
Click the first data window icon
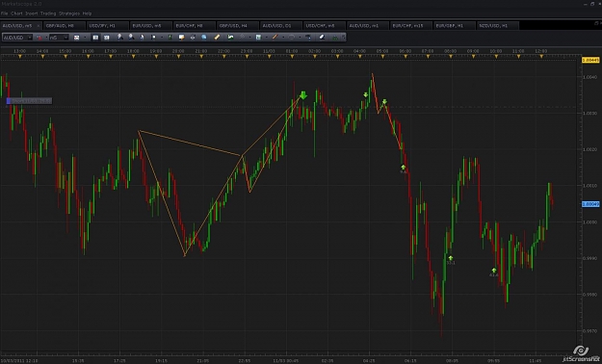[95, 38]
